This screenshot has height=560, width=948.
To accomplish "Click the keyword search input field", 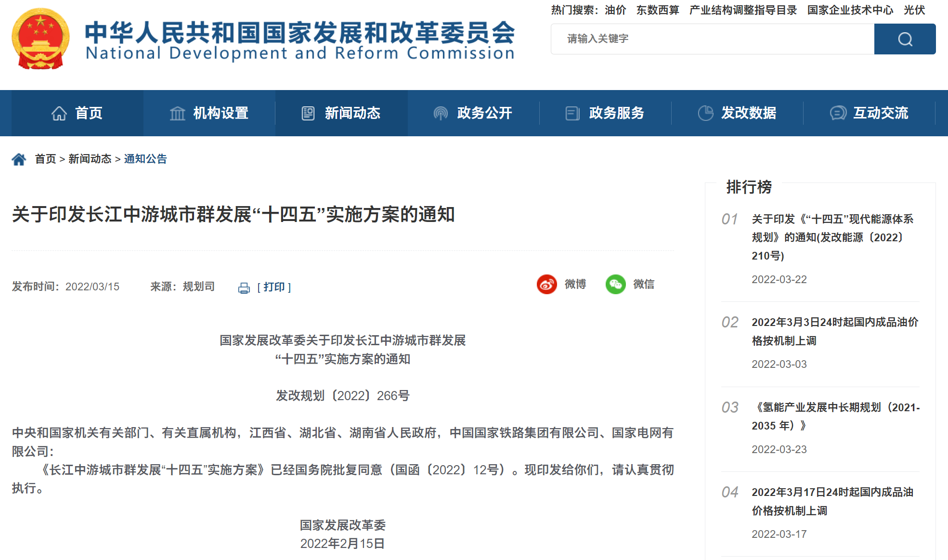I will (x=712, y=39).
